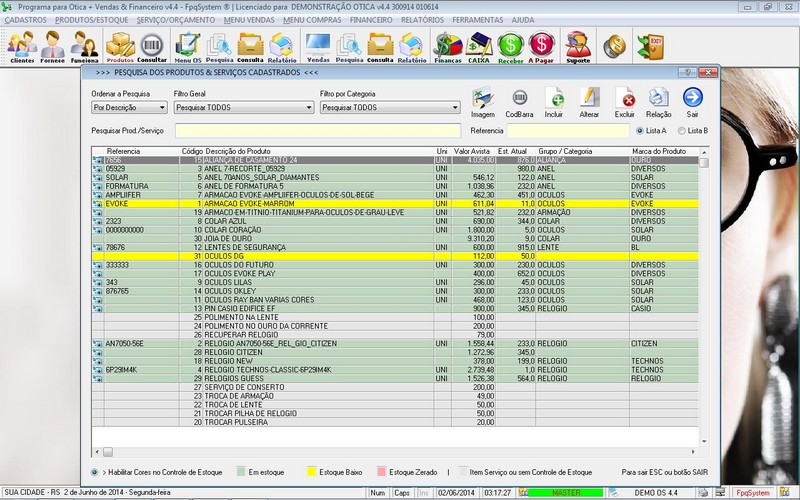Open the Clientes module icon
800x500 pixels.
21,46
